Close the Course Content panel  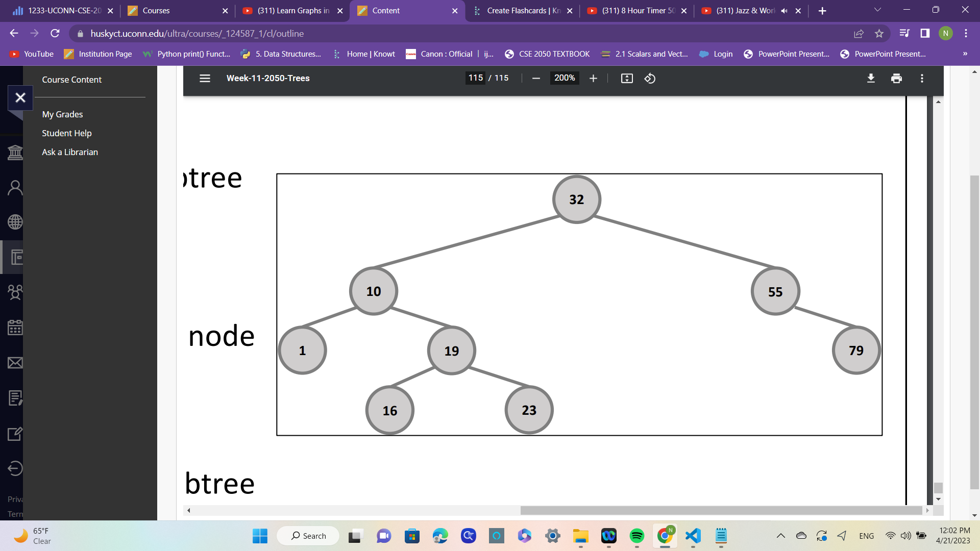(x=20, y=97)
